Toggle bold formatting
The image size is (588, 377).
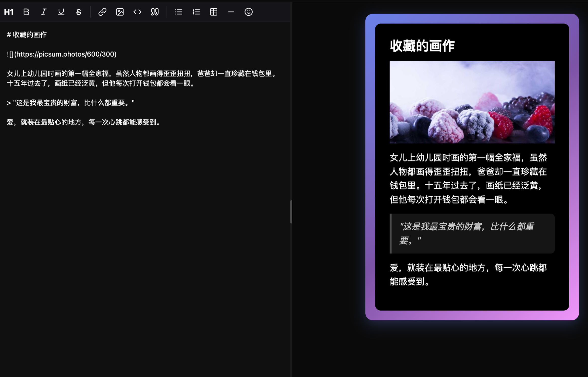coord(26,12)
